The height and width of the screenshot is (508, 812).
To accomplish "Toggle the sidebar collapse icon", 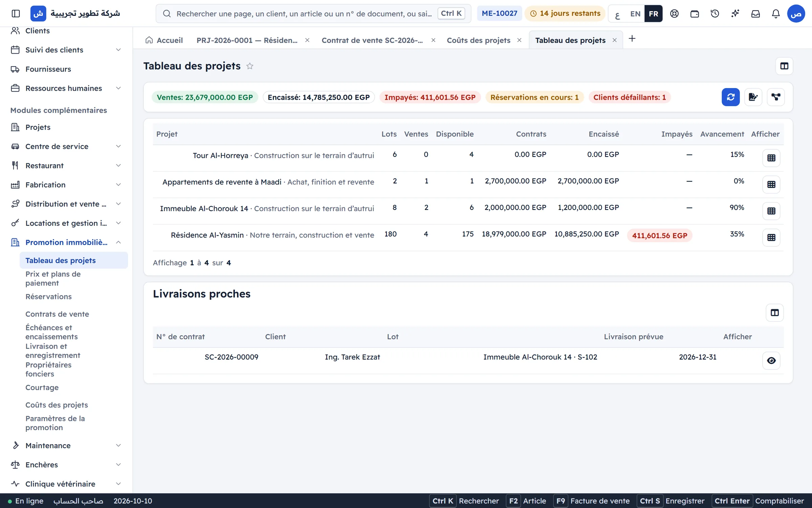I will [x=16, y=14].
